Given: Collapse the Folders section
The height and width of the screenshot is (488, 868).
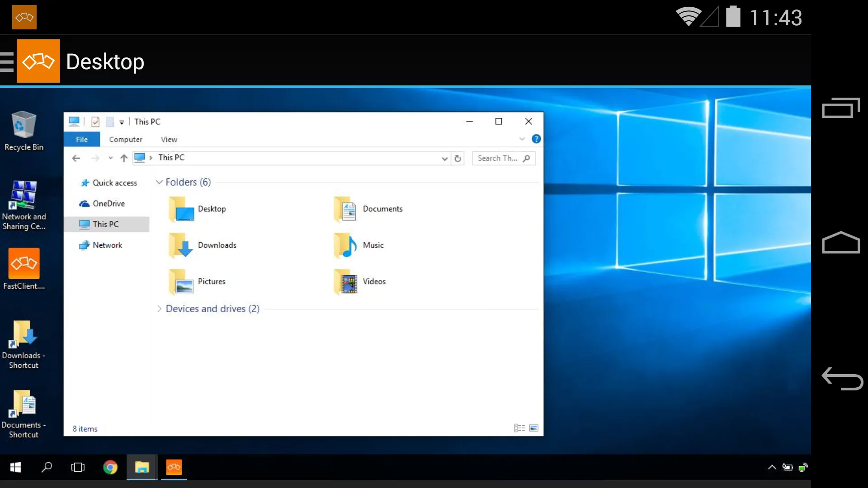Looking at the screenshot, I should (x=159, y=182).
